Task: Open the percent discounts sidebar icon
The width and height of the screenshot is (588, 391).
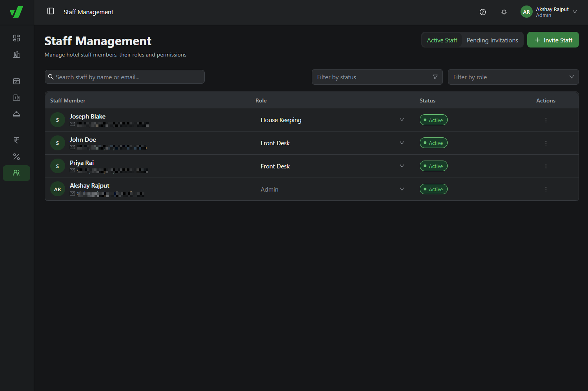Action: click(16, 157)
